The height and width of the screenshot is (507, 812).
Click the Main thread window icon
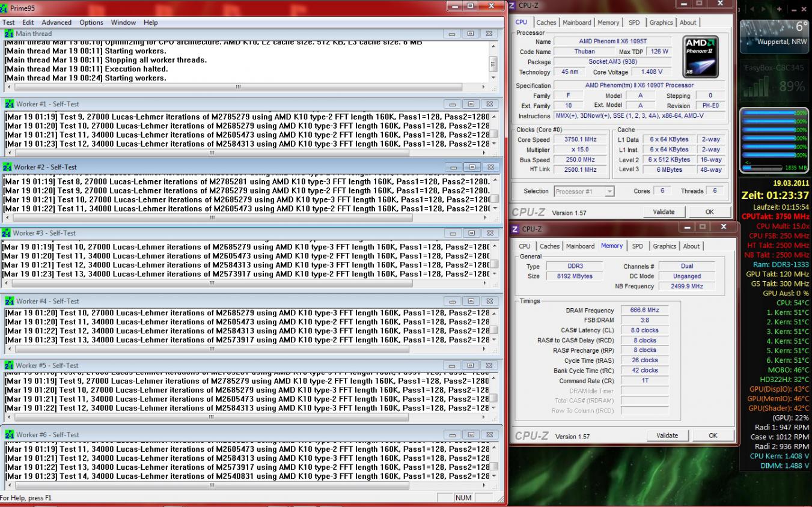(x=10, y=34)
